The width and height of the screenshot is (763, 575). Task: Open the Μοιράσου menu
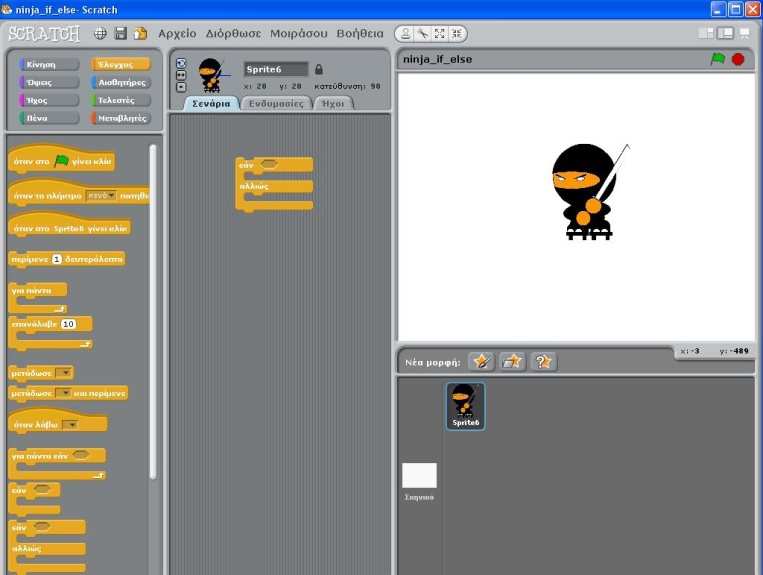click(x=299, y=34)
